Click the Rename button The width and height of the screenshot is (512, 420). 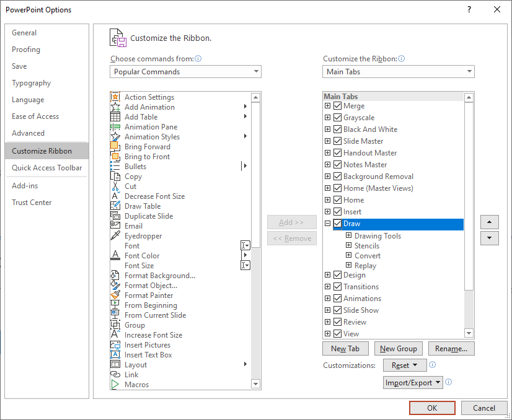click(x=451, y=349)
